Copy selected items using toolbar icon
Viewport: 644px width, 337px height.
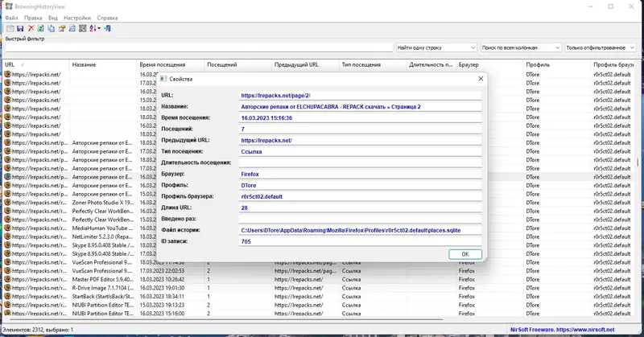coord(52,28)
